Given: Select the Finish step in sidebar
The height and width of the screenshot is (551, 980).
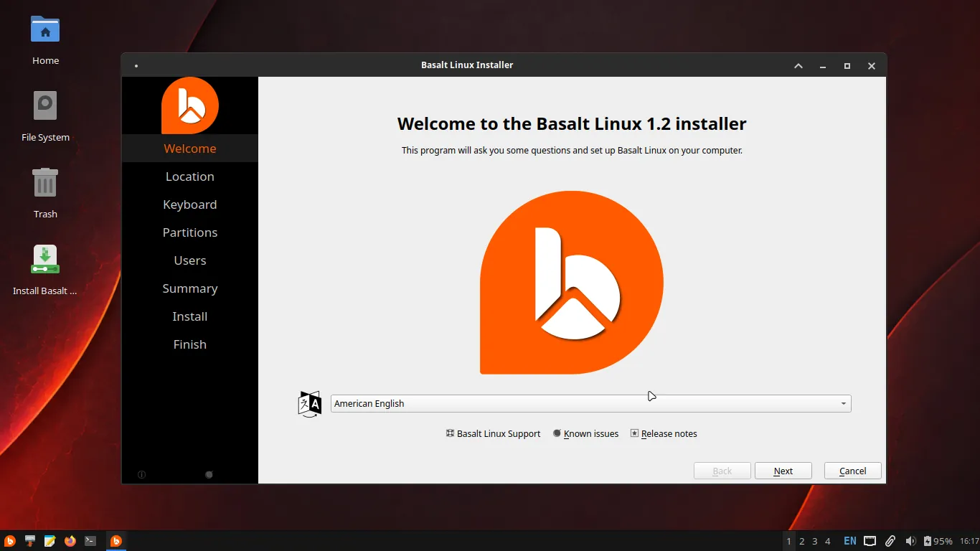Looking at the screenshot, I should [190, 344].
